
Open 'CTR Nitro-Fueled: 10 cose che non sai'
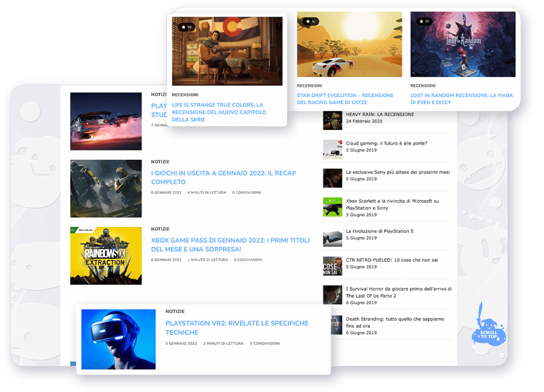[392, 260]
